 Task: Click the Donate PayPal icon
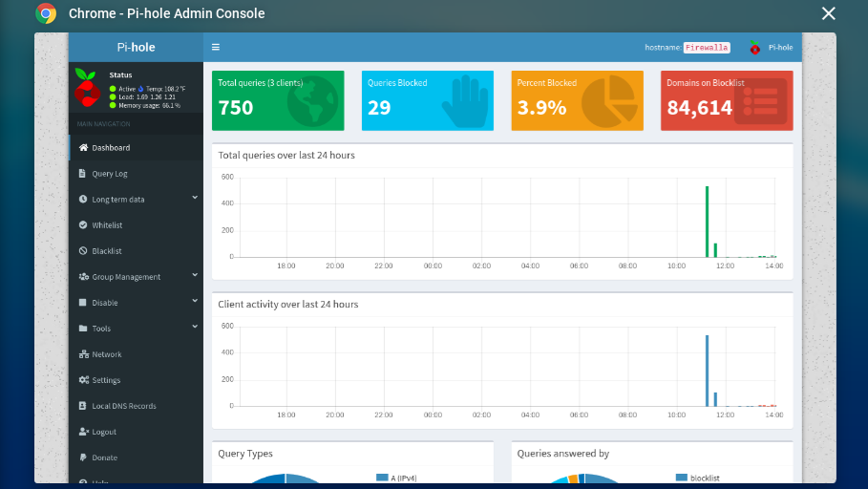[82, 457]
